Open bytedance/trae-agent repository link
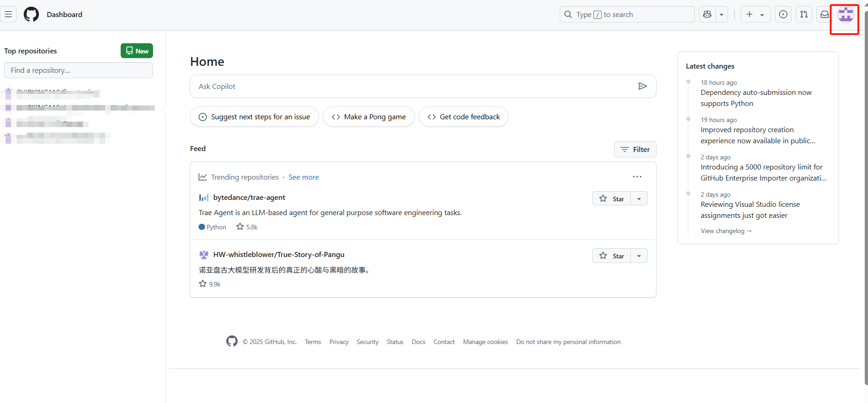 pos(249,197)
